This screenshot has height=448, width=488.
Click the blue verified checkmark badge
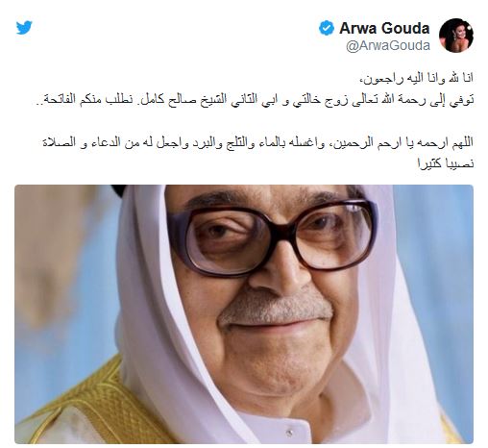(x=327, y=29)
